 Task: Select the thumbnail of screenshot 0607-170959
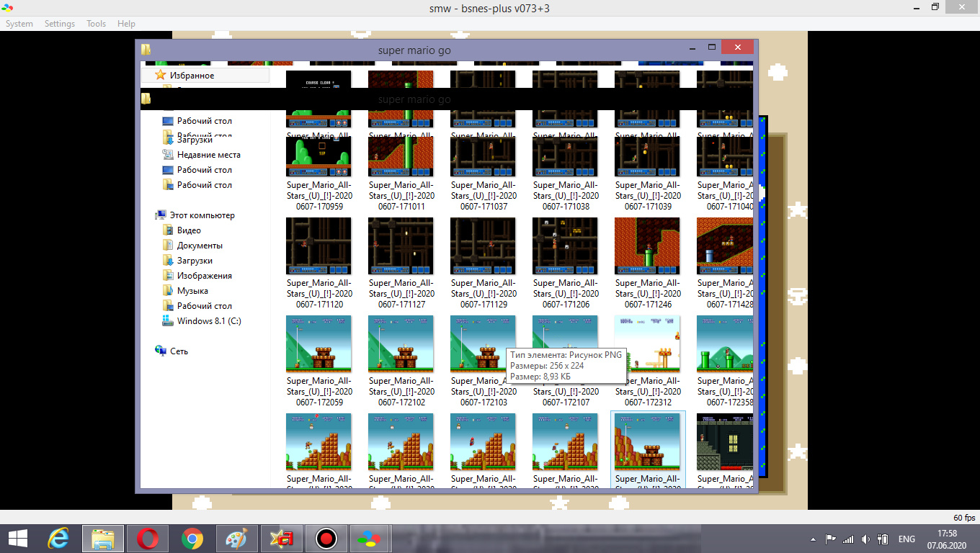click(x=318, y=156)
